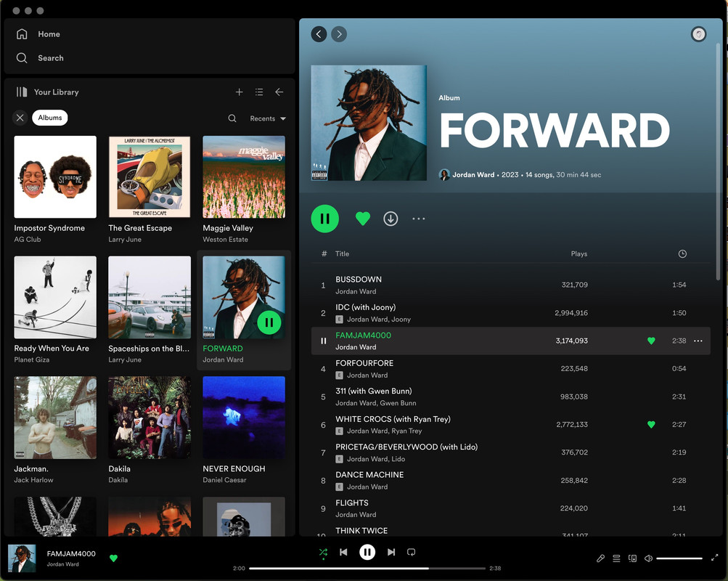Pause album with big green button
This screenshot has height=581, width=728.
coord(325,219)
